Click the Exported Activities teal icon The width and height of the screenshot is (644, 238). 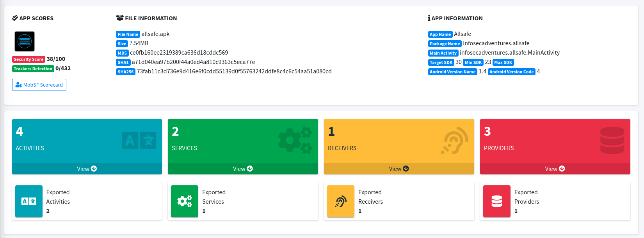point(29,201)
